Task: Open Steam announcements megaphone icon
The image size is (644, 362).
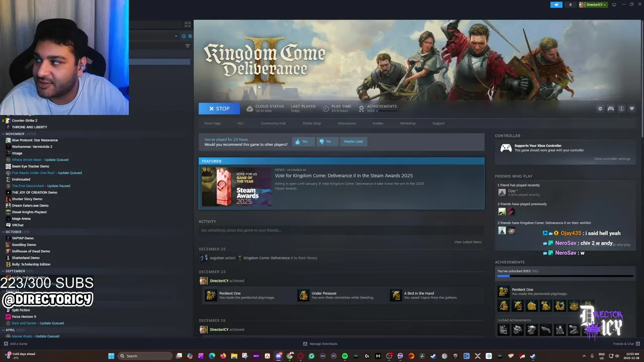Action: coord(556,5)
